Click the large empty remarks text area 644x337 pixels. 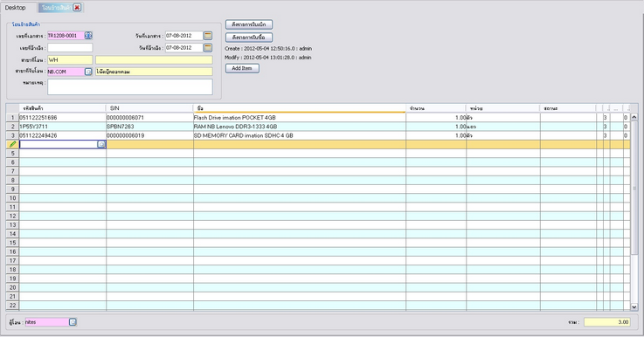[130, 87]
